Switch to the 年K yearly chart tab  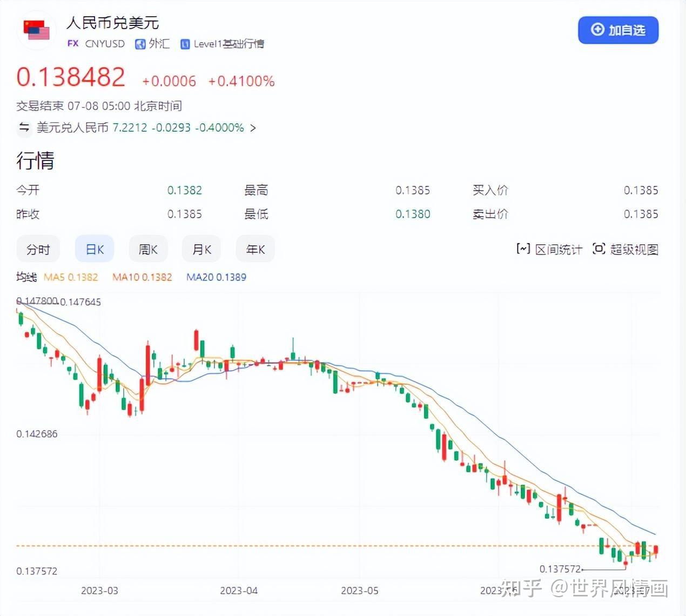pos(254,249)
